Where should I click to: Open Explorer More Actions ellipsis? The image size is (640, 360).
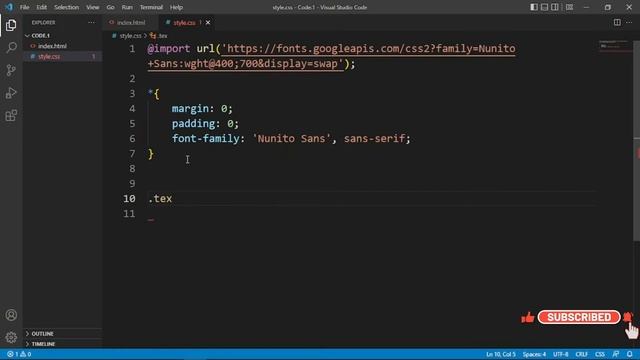91,22
